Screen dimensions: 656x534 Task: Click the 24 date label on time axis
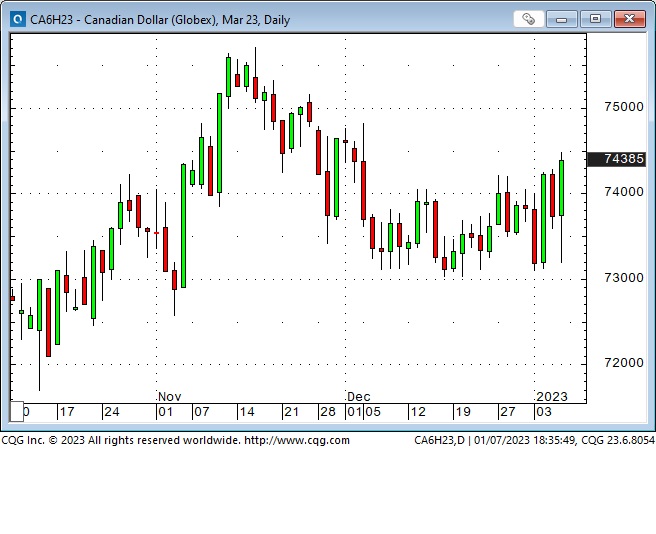112,412
